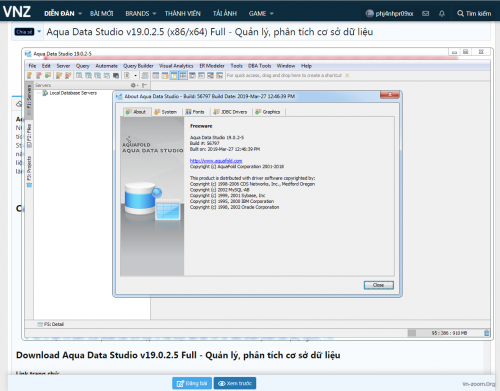The height and width of the screenshot is (391, 500).
Task: Click the pin icon beside the Servers gear
Action: coord(144,85)
